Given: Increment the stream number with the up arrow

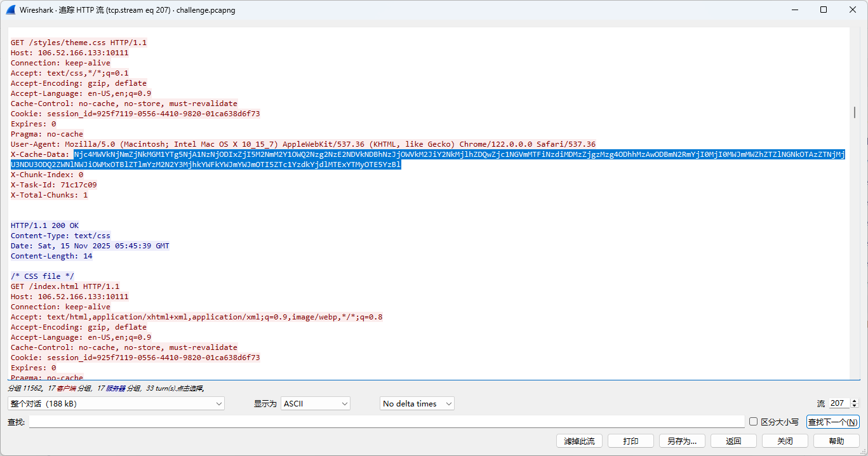Looking at the screenshot, I should pos(854,401).
